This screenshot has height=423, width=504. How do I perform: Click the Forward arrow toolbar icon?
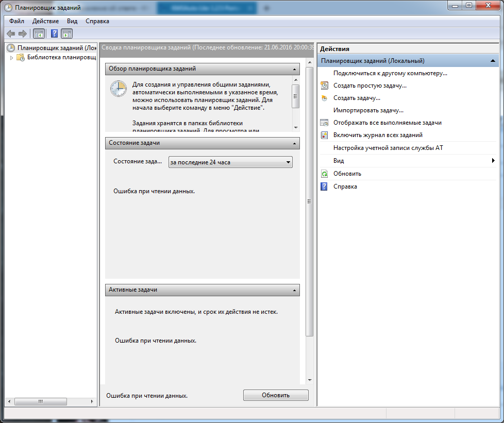click(x=22, y=34)
